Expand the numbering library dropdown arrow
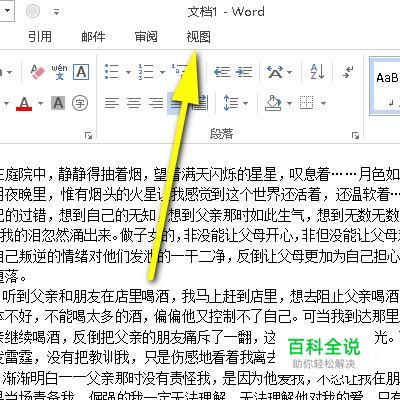 point(162,72)
